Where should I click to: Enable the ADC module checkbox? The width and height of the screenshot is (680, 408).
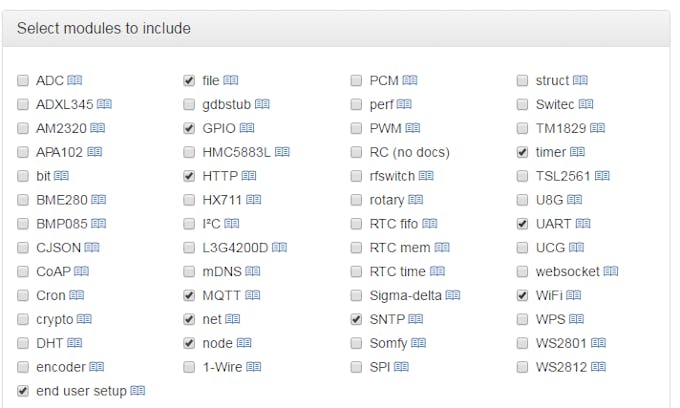23,80
